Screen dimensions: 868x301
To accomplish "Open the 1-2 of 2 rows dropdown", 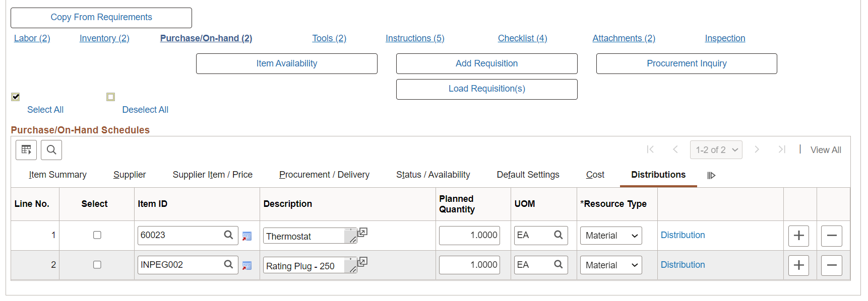I will [716, 150].
